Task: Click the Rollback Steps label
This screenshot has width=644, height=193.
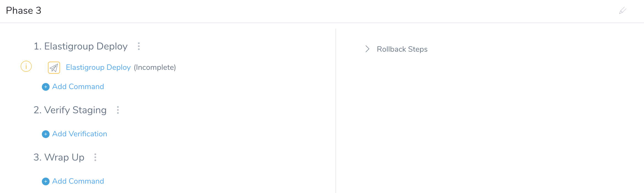Action: (402, 49)
